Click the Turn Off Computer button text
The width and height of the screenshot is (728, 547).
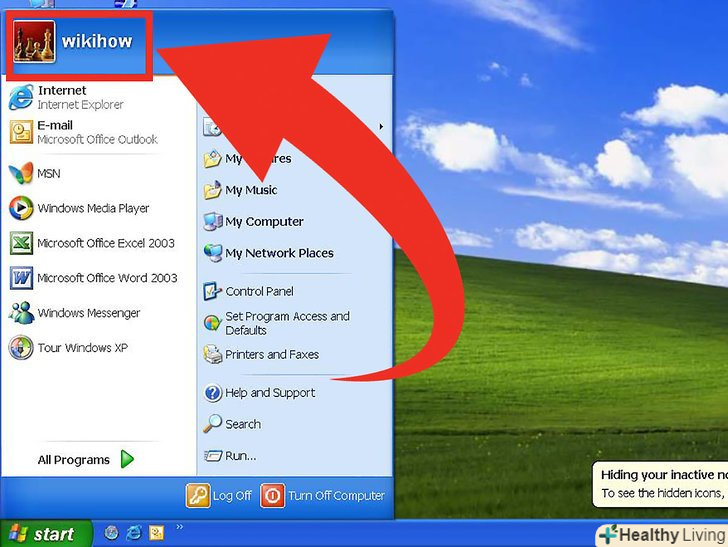[337, 496]
